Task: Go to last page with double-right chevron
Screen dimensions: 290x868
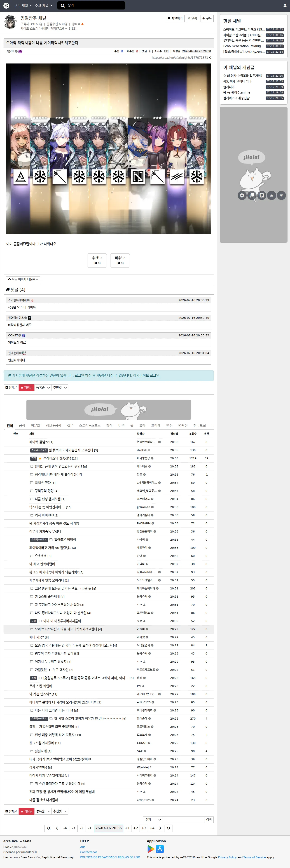Action: [x=168, y=828]
